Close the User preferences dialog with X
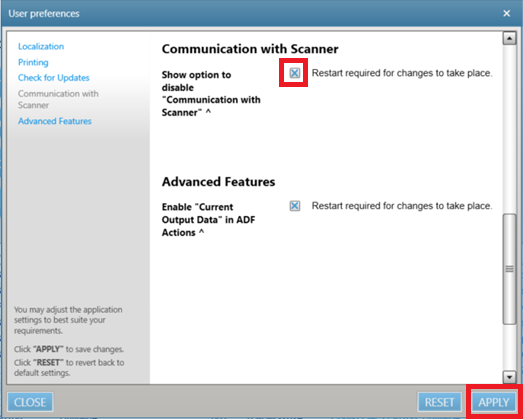Image resolution: width=523 pixels, height=420 pixels. 506,13
